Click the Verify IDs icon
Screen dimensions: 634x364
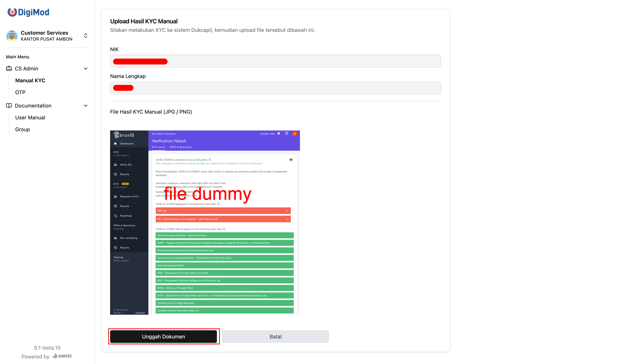click(x=115, y=165)
